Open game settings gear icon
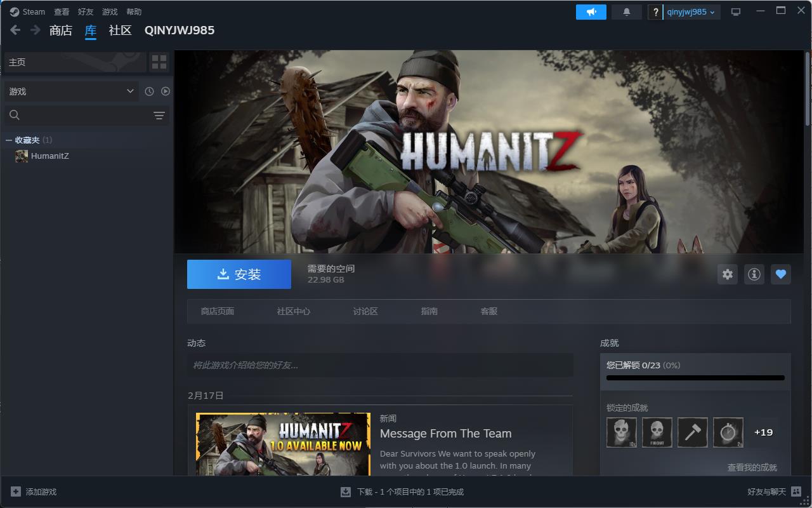Screen dimensions: 812x508 click(728, 274)
